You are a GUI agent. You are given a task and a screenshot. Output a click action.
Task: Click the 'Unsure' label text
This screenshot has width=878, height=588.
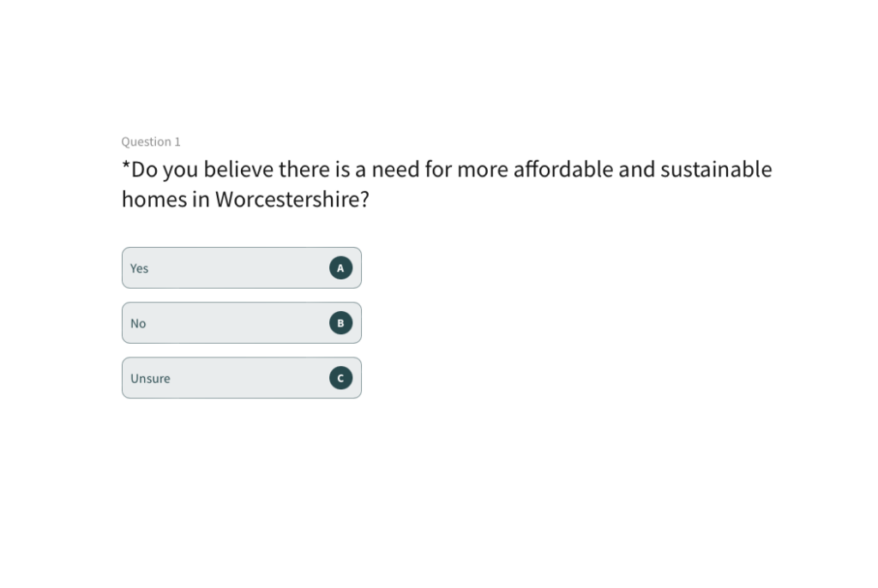[150, 378]
